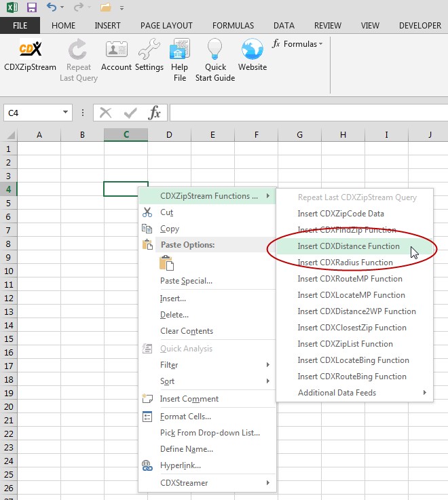Click the Insert Function fx button
The width and height of the screenshot is (448, 500).
pos(155,113)
